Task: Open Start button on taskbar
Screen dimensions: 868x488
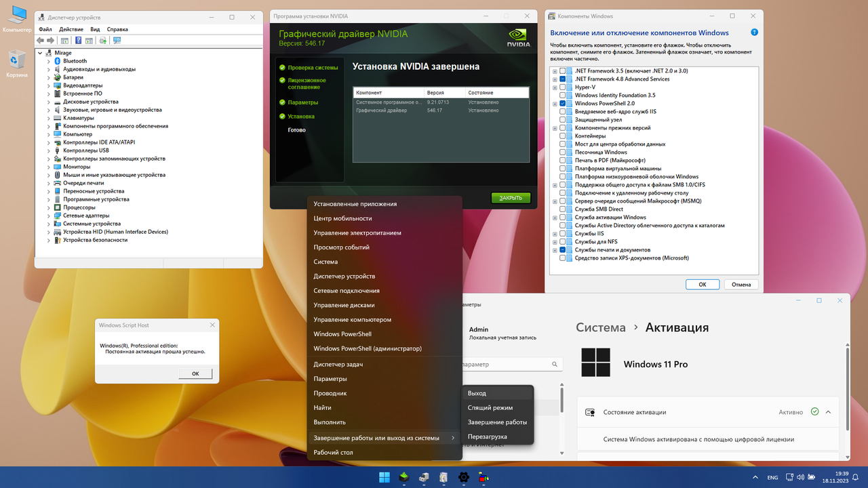Action: [x=384, y=477]
